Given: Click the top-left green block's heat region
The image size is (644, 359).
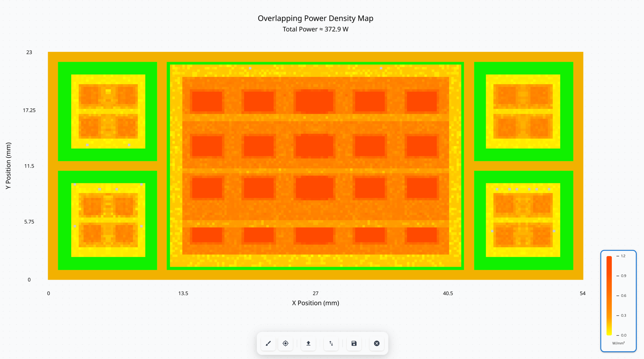Looking at the screenshot, I should (108, 111).
